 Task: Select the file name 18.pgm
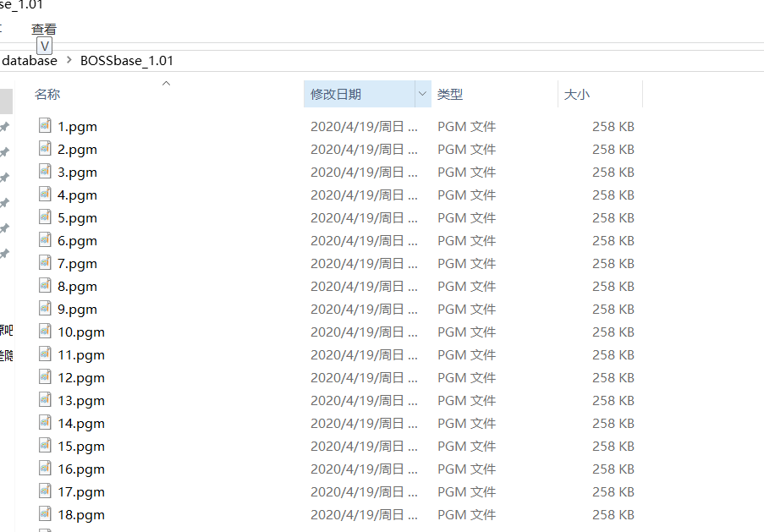click(x=81, y=515)
